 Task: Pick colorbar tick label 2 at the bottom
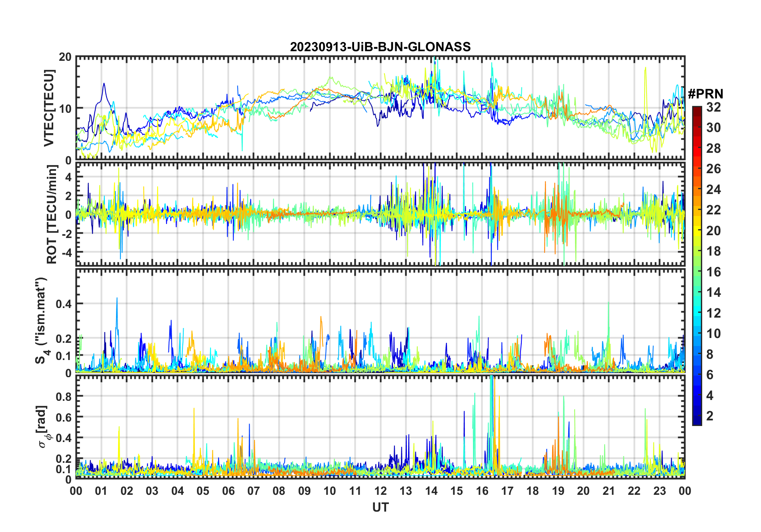710,416
